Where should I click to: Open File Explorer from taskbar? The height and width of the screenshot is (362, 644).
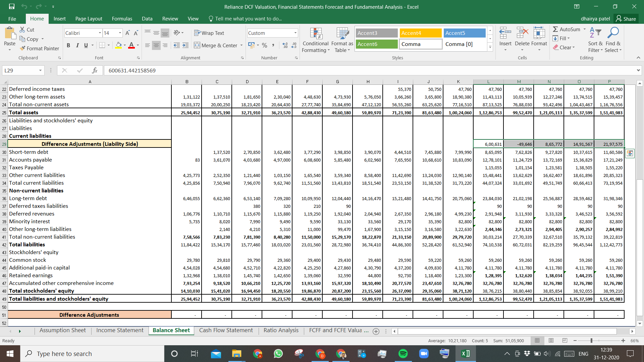(x=236, y=354)
